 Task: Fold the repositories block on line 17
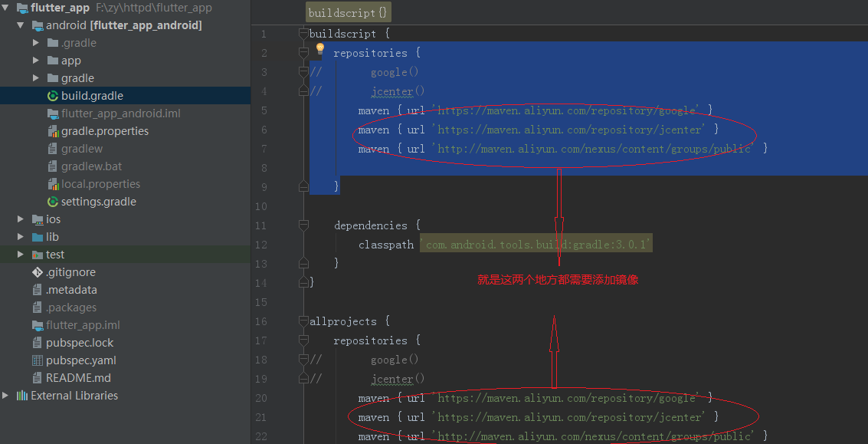[303, 340]
